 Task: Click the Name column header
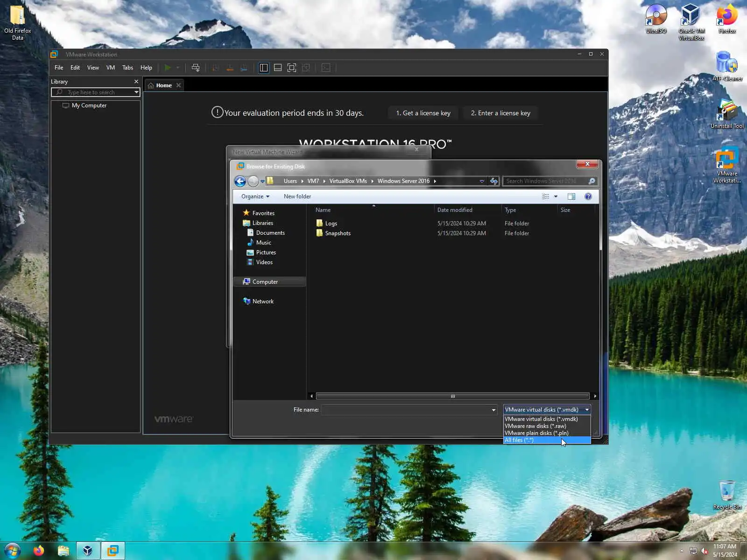pos(373,210)
